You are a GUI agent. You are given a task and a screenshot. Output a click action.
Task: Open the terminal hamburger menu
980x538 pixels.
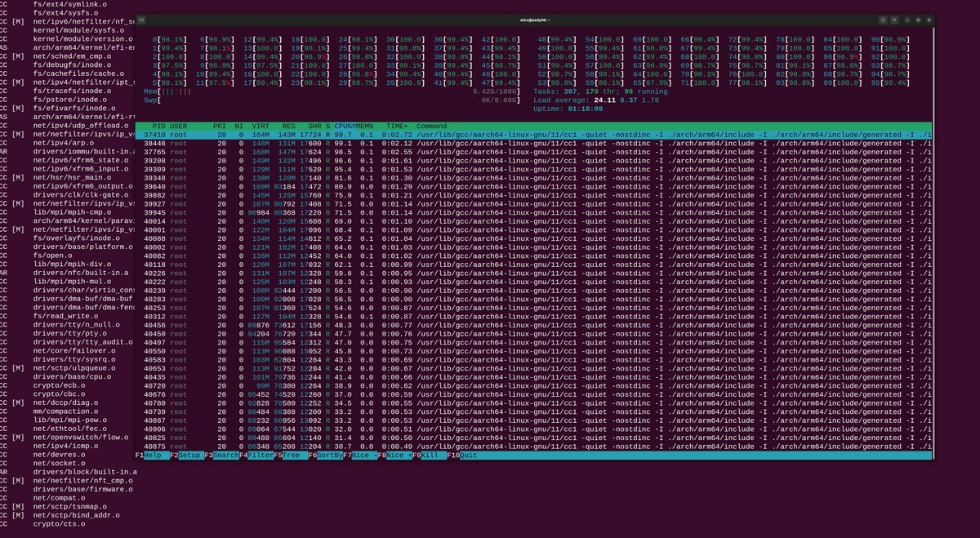[895, 19]
